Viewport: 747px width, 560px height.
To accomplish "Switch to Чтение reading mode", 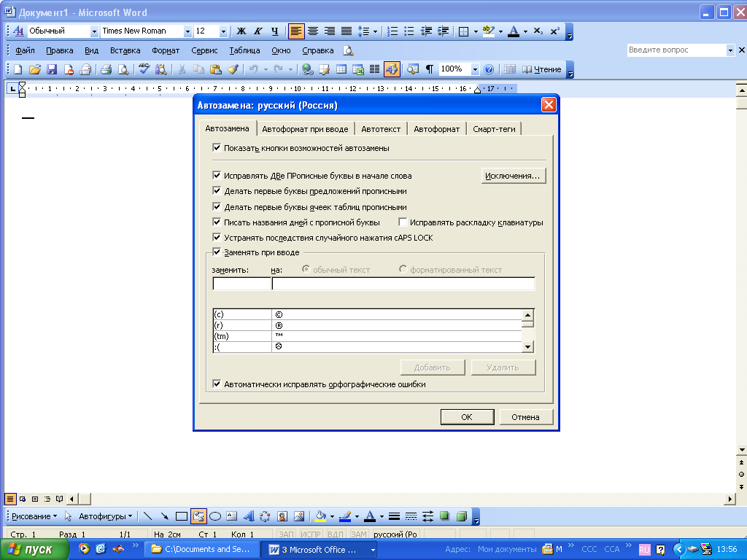I will [x=542, y=69].
